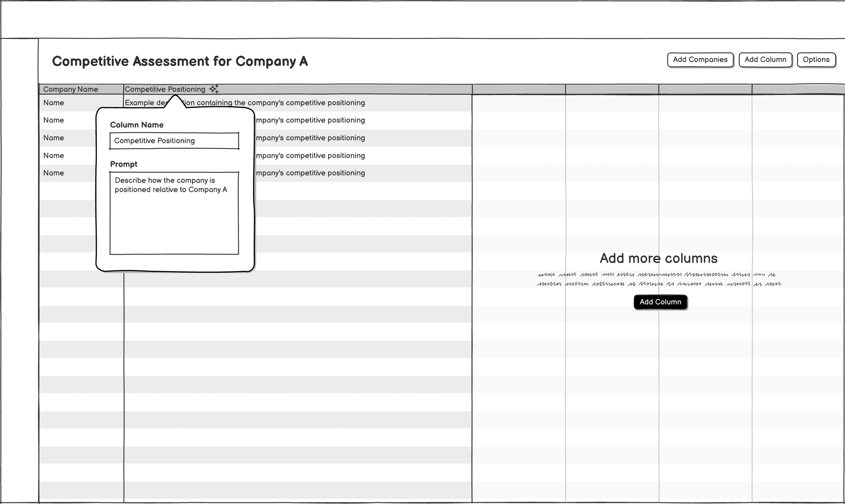Click the second company Name cell

54,120
